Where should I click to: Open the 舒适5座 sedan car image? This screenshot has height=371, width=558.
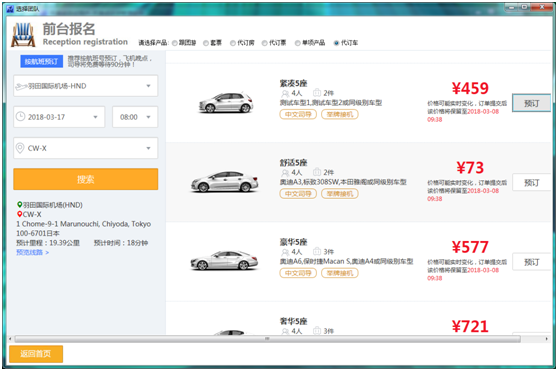pos(224,181)
